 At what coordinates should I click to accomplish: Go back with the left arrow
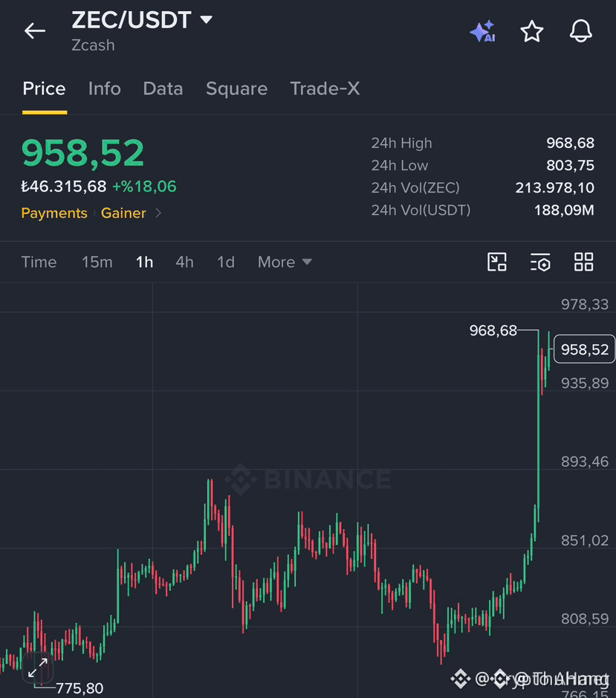pyautogui.click(x=35, y=31)
